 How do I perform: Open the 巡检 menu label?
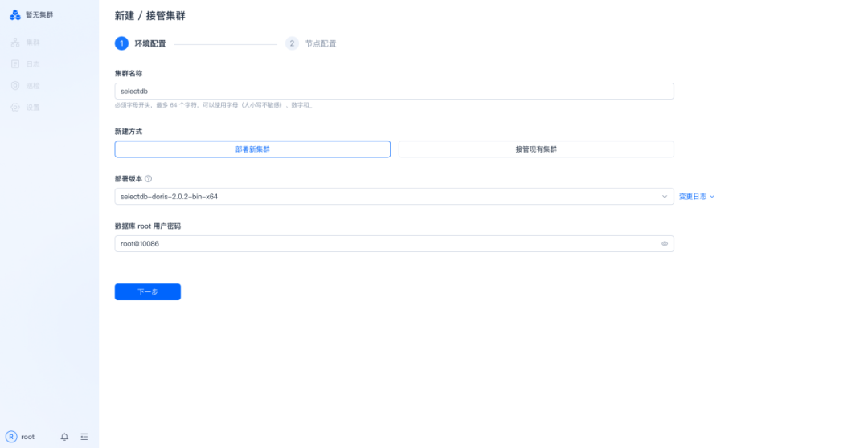point(33,86)
